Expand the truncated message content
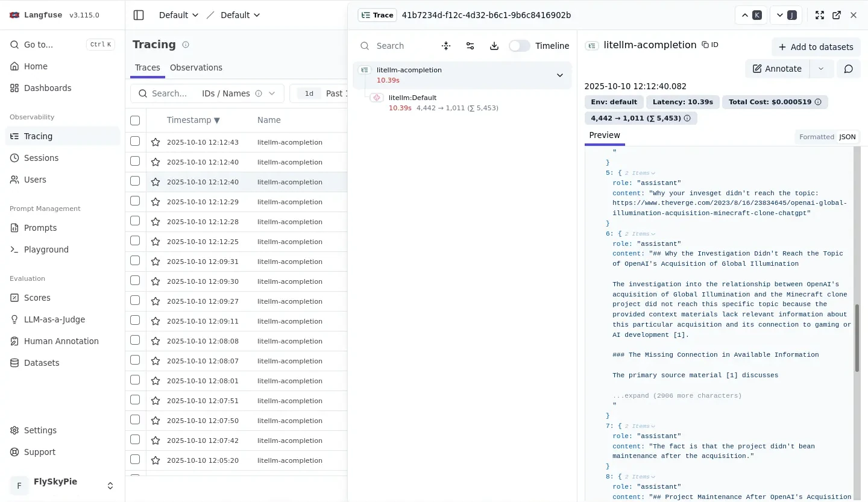This screenshot has width=868, height=502. 677,396
